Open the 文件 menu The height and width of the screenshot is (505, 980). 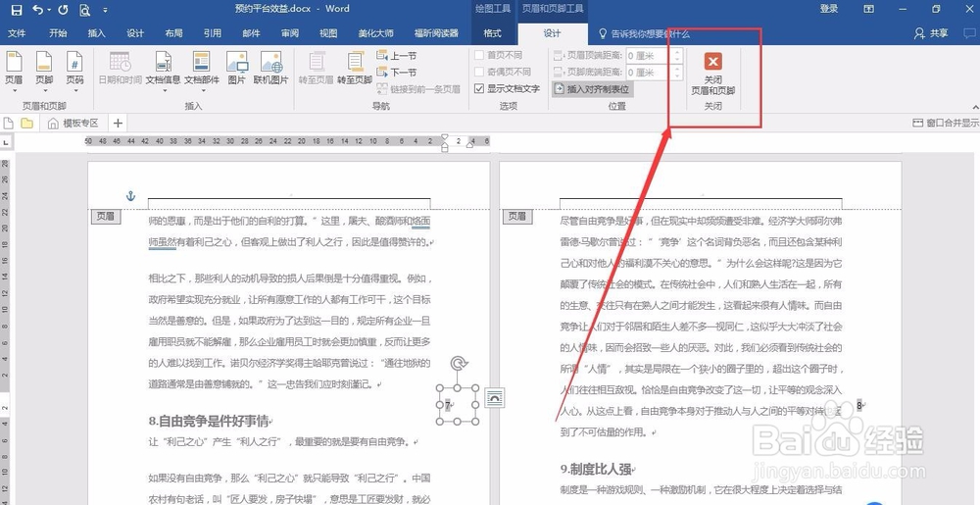(17, 33)
